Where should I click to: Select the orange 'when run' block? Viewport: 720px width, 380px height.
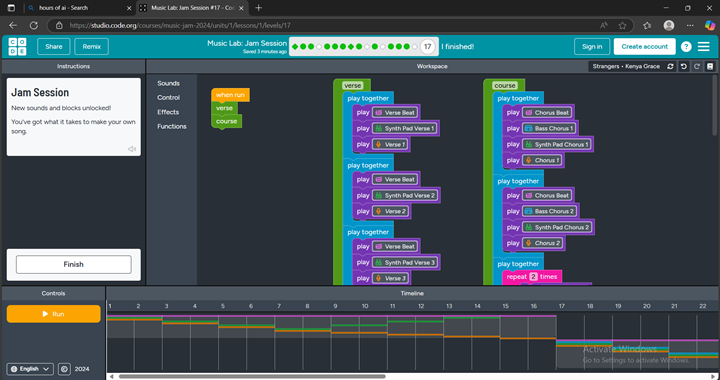click(x=231, y=95)
